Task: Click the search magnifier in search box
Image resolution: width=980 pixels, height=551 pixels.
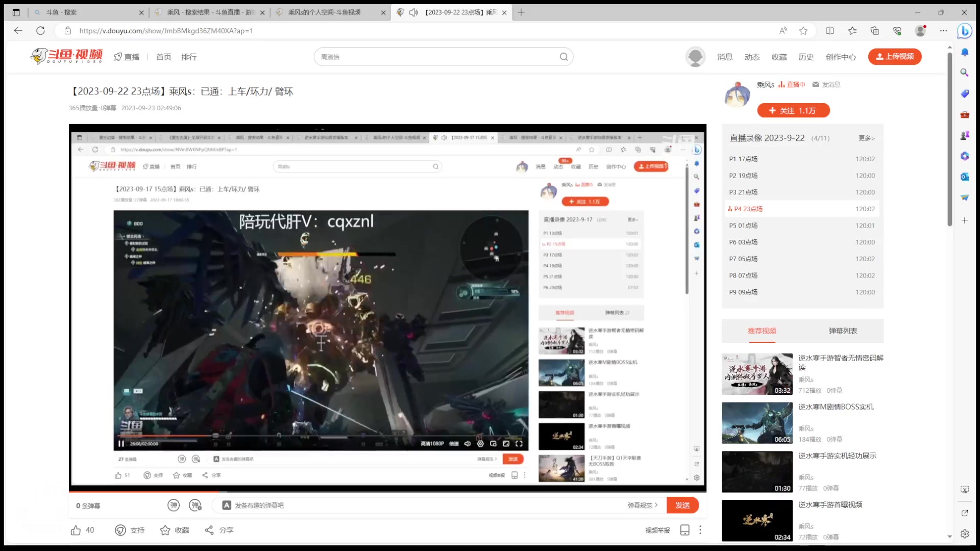Action: coord(563,57)
